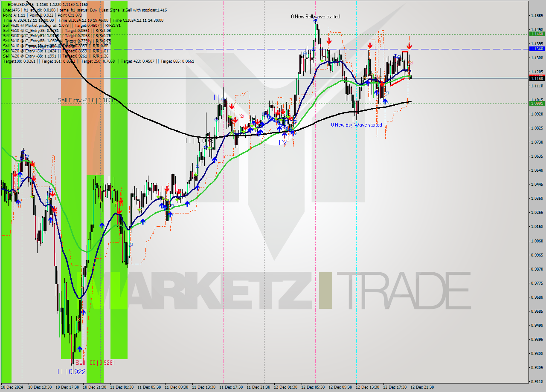Click the 0.9965 price axis label
546x392 pixels.
point(537,255)
